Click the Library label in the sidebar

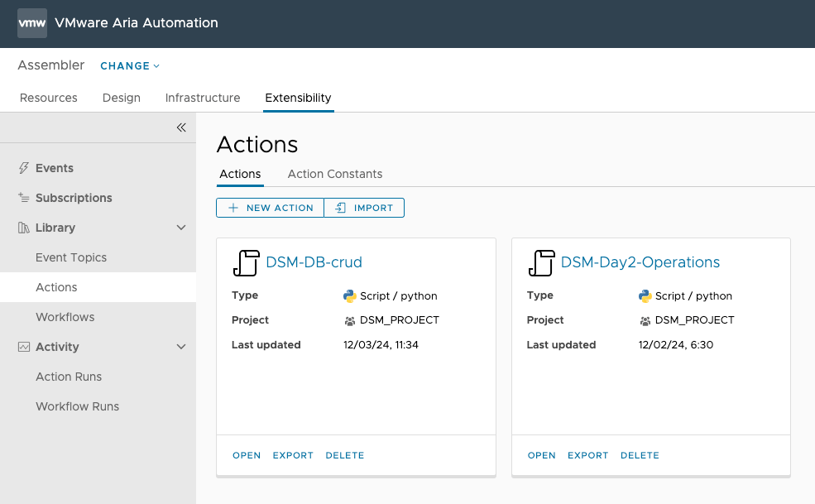click(x=55, y=228)
